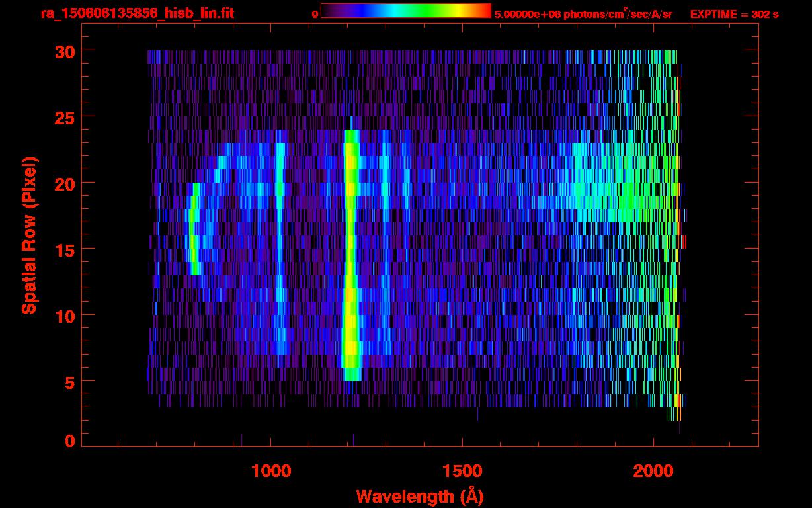Select the 1500 wavelength tick label
The image size is (812, 508).
point(462,471)
